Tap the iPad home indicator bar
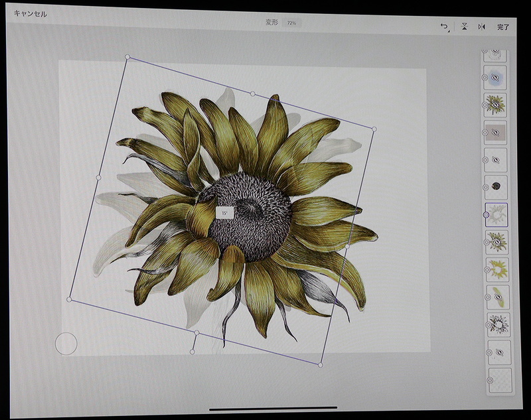This screenshot has height=420, width=531. (x=273, y=409)
